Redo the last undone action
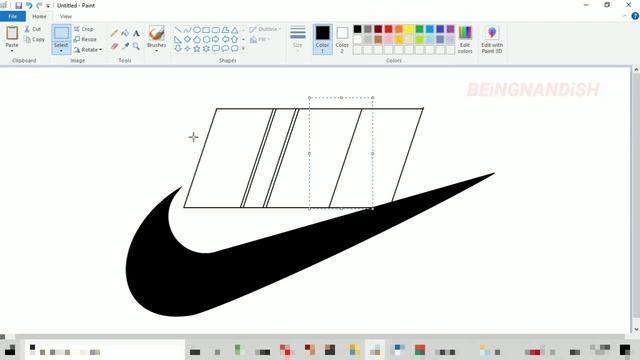The width and height of the screenshot is (640, 360). coord(39,5)
